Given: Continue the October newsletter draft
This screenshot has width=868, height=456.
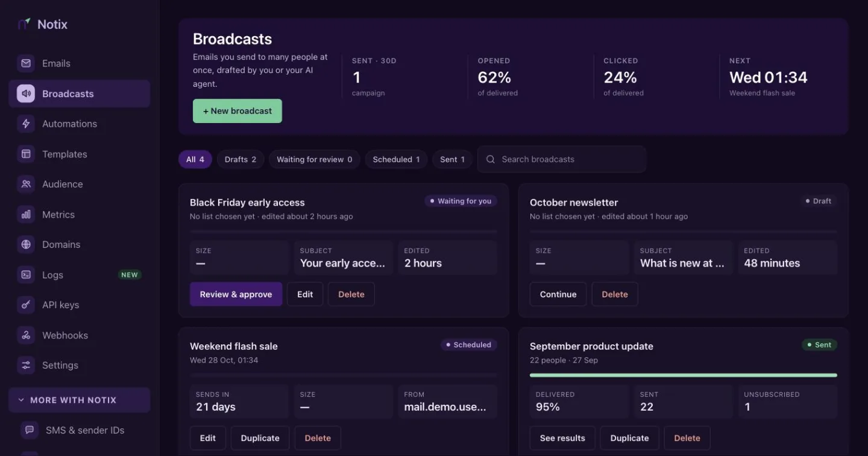Looking at the screenshot, I should point(558,294).
